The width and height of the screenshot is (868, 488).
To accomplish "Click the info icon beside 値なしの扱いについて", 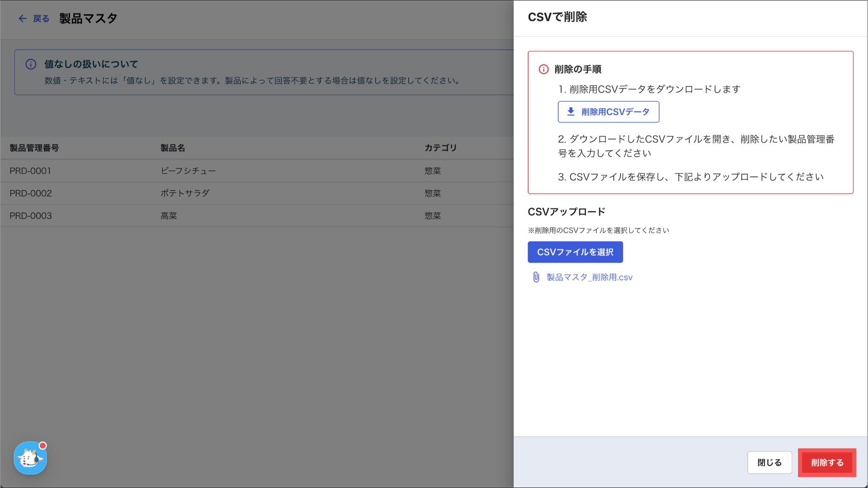I will [31, 64].
